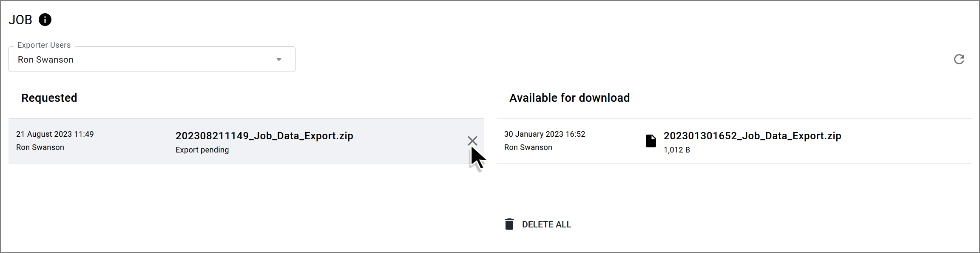Select the 21 August 2023 11:49 timestamp
980x253 pixels.
pos(55,134)
